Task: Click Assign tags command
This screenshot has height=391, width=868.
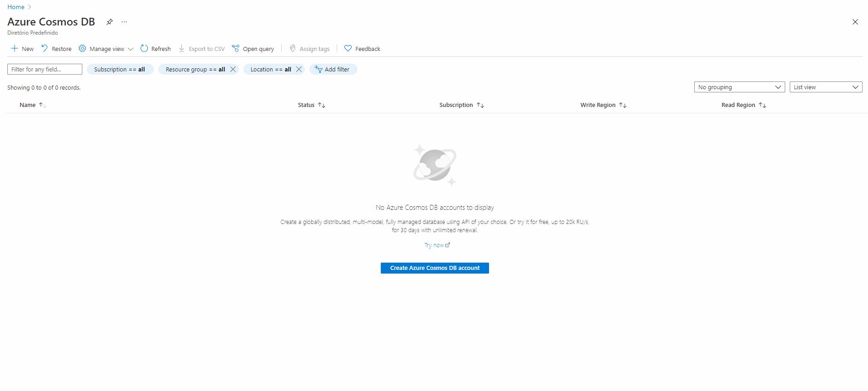Action: click(309, 49)
